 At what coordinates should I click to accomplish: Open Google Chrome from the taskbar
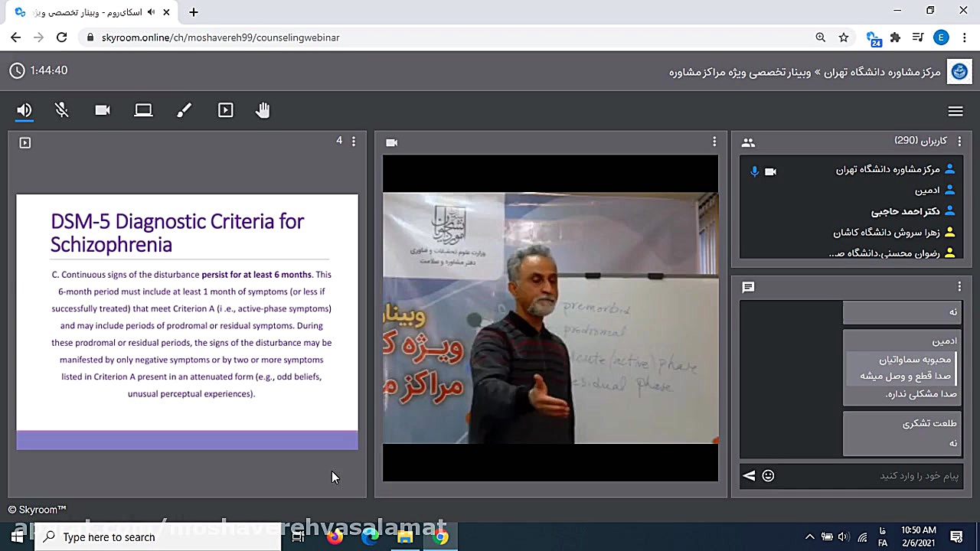click(x=440, y=537)
